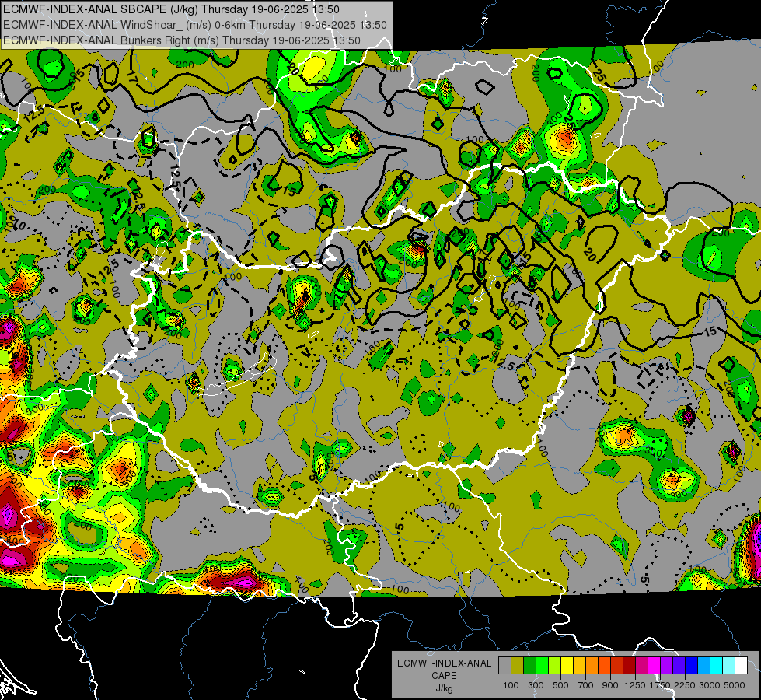Pick the pure yellow legend swatch

pos(567,666)
